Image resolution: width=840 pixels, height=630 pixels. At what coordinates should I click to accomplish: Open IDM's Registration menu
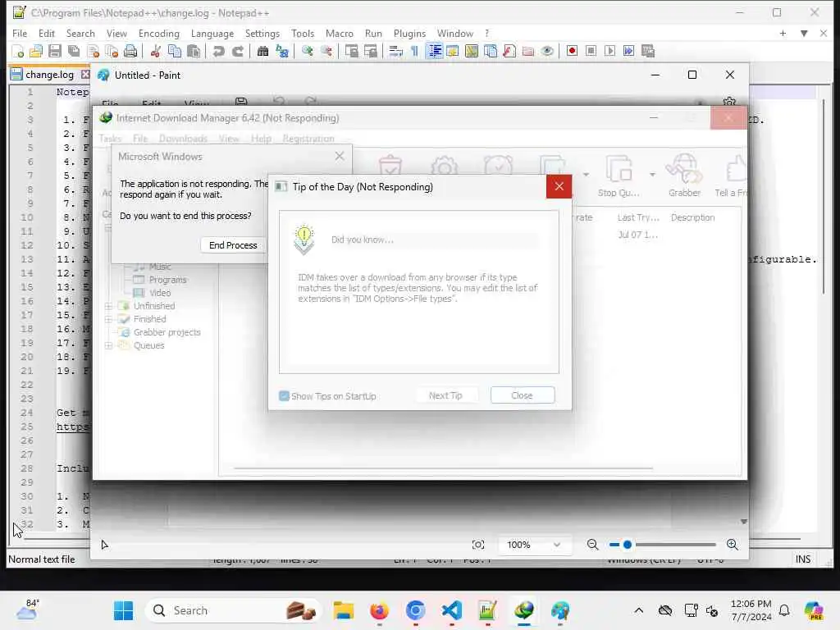pyautogui.click(x=308, y=139)
